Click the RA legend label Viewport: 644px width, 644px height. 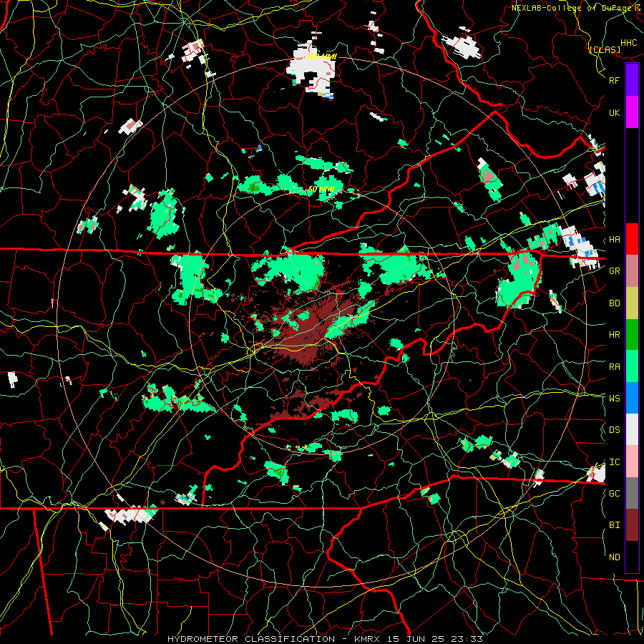click(x=615, y=367)
